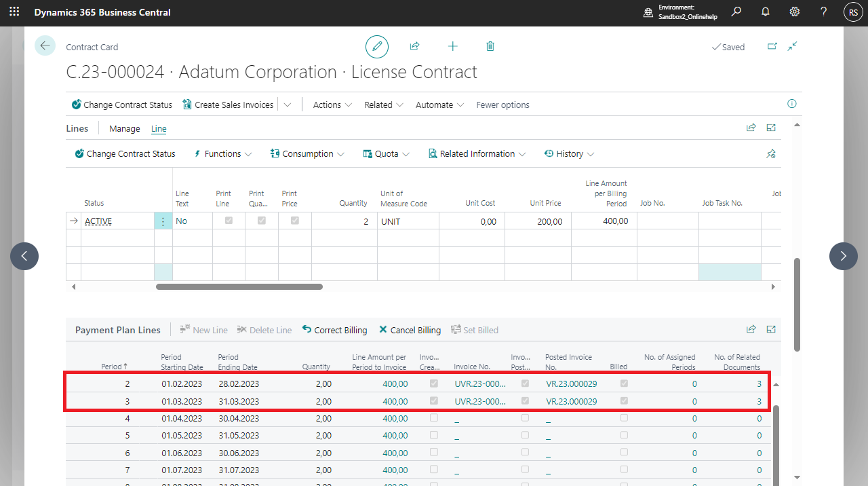Sort by the Period column header
The image size is (868, 486).
(115, 367)
